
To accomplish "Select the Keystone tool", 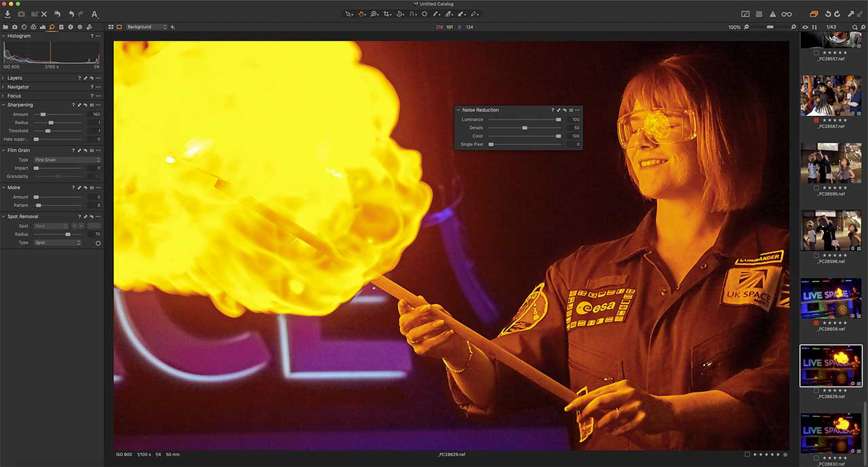I will pyautogui.click(x=412, y=14).
